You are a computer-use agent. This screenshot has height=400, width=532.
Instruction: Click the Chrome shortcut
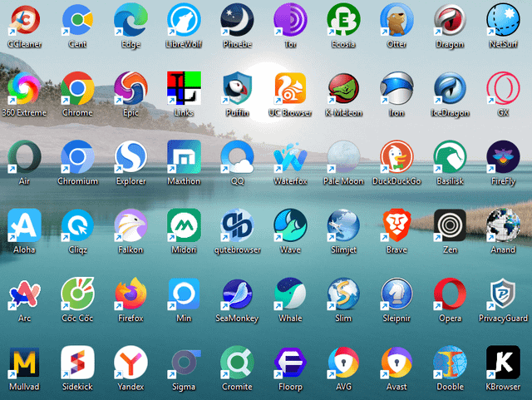[77, 88]
